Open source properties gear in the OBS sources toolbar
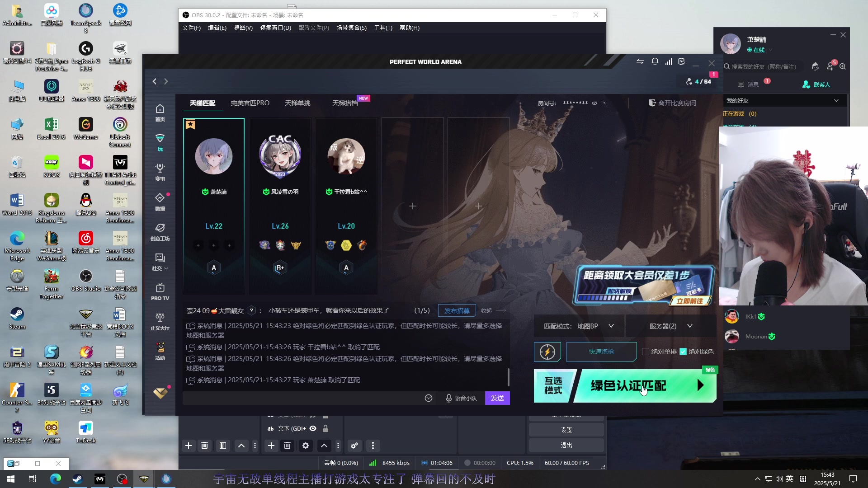Viewport: 868px width, 488px height. tap(306, 446)
